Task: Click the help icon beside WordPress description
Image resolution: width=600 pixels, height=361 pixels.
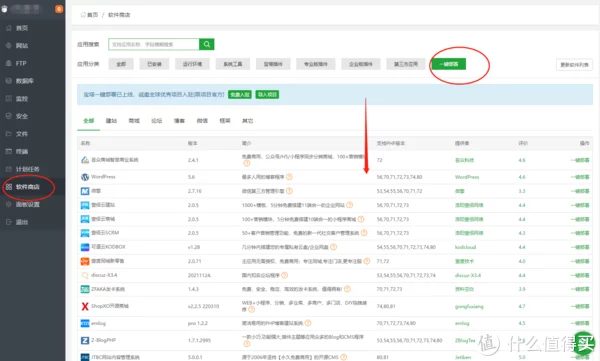Action: coord(289,177)
